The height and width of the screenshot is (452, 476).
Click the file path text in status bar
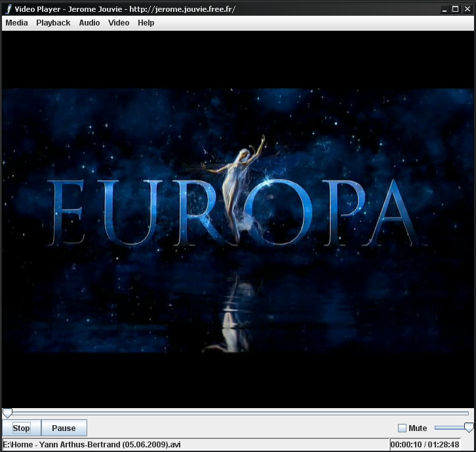pyautogui.click(x=92, y=444)
